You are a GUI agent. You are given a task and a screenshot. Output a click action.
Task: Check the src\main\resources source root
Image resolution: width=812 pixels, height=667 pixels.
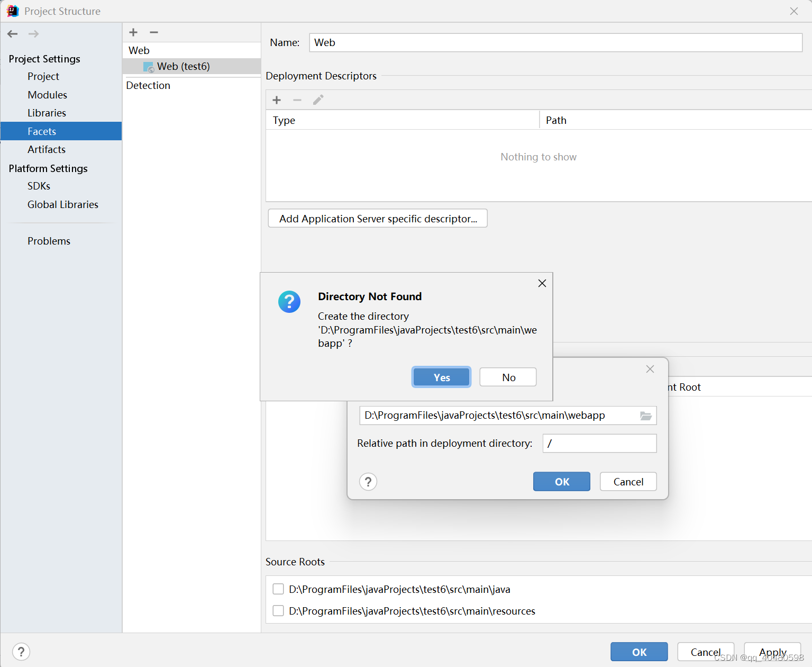[278, 611]
